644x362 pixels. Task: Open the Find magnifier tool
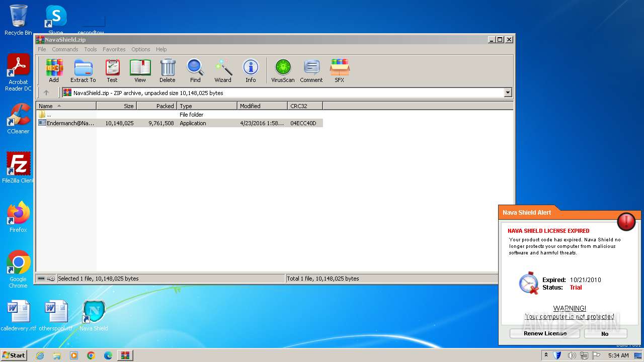[195, 71]
